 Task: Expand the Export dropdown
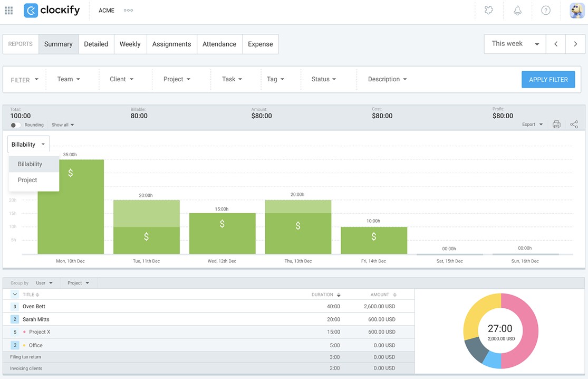point(532,125)
